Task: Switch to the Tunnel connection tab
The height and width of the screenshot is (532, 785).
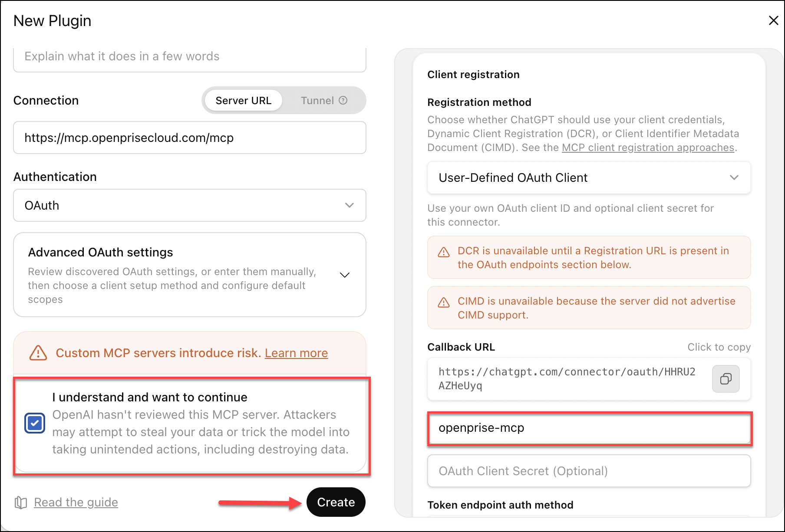Action: pyautogui.click(x=324, y=100)
